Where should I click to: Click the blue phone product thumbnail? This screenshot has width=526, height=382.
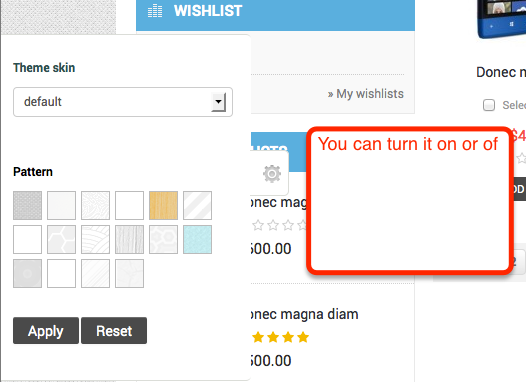[502, 18]
